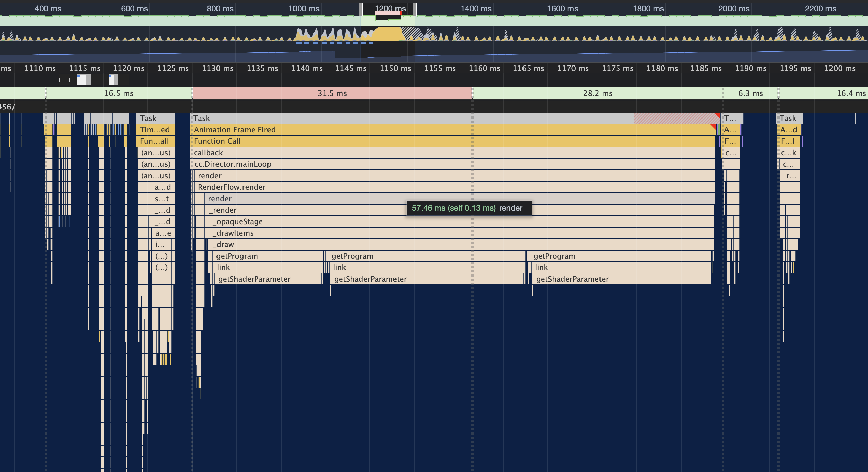
Task: Click the middle getShaderParameter bar
Action: tap(427, 279)
